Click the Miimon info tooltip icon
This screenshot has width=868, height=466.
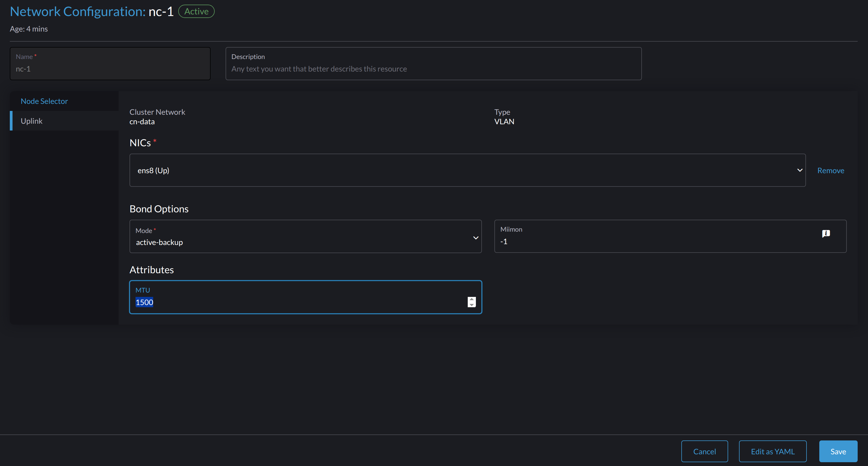(x=826, y=233)
